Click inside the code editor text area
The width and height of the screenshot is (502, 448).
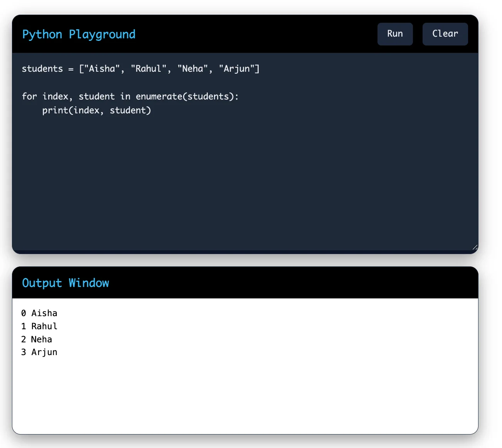point(245,152)
